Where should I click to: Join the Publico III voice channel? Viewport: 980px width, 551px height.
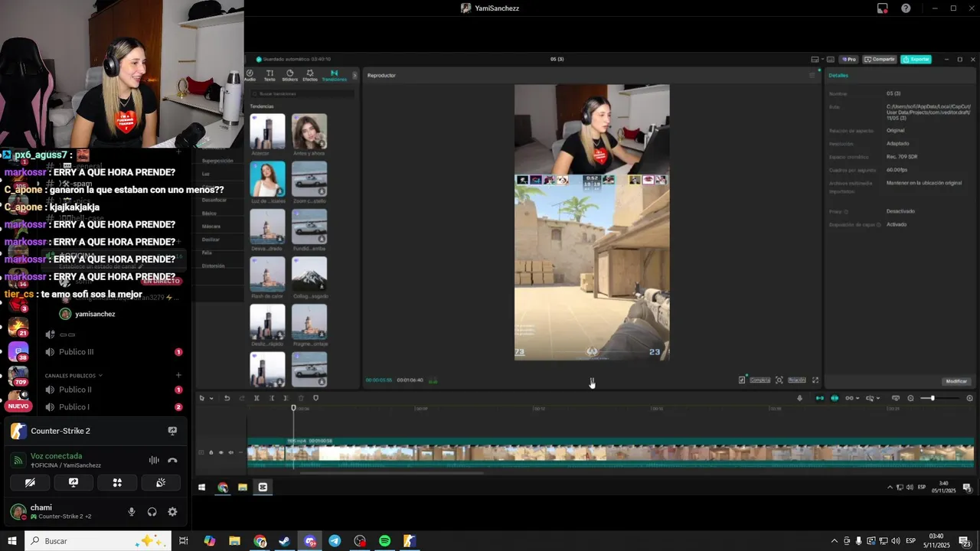pyautogui.click(x=77, y=352)
